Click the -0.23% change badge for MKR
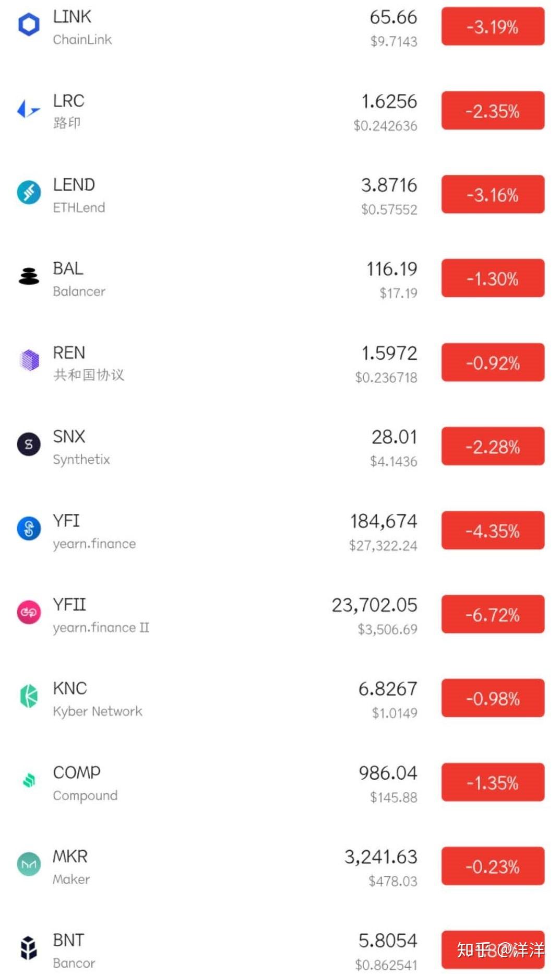This screenshot has width=560, height=974. (x=493, y=866)
